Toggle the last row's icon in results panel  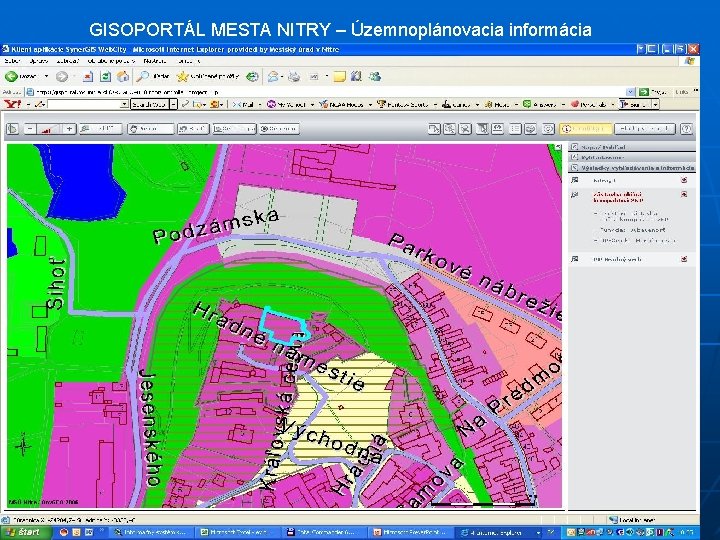pyautogui.click(x=574, y=259)
